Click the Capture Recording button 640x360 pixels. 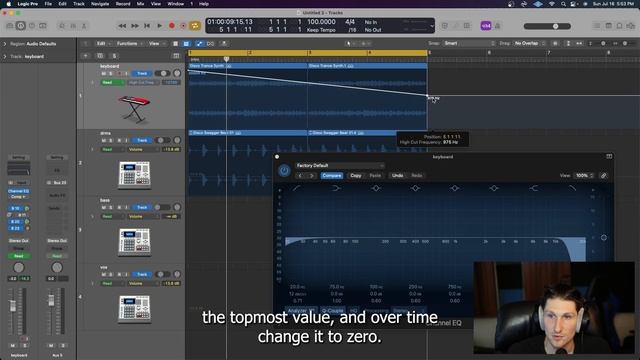[183, 26]
